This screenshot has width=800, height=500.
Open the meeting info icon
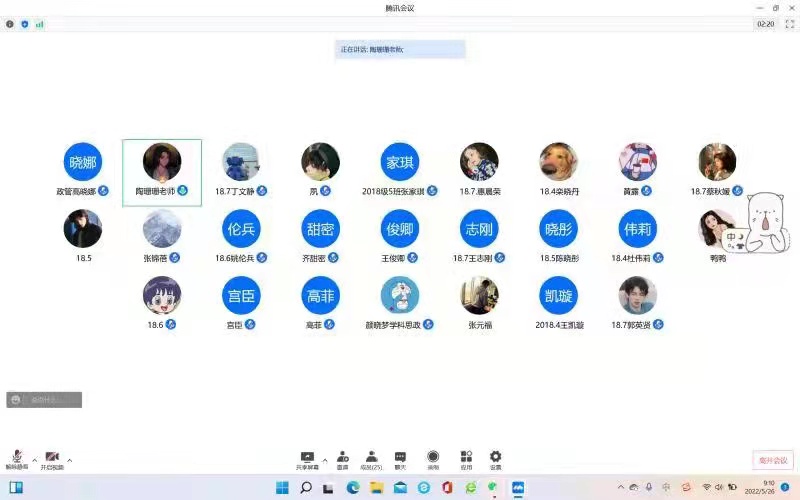10,23
